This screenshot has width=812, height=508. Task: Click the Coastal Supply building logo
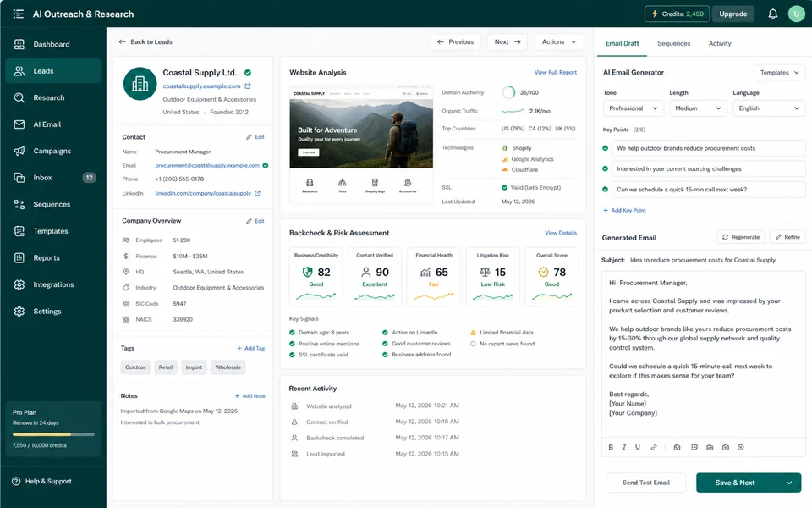click(x=140, y=84)
